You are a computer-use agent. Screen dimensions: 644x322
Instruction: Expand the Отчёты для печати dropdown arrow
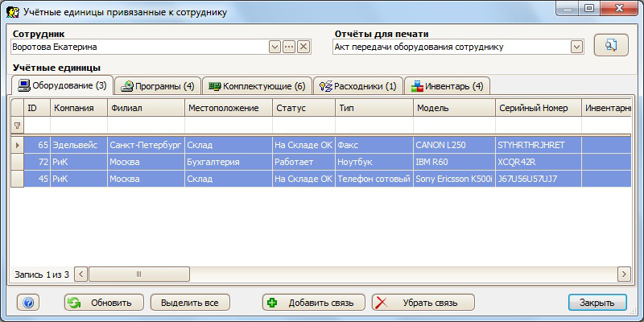coord(576,47)
